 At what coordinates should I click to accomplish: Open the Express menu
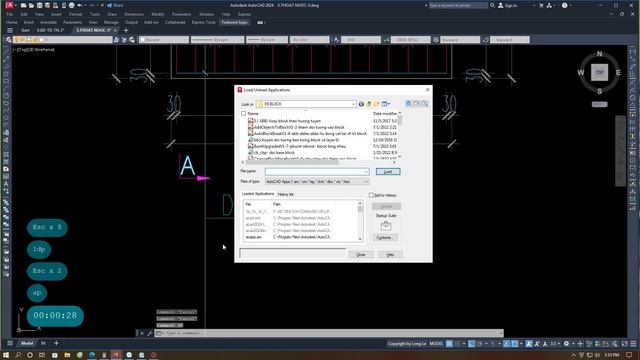[244, 14]
